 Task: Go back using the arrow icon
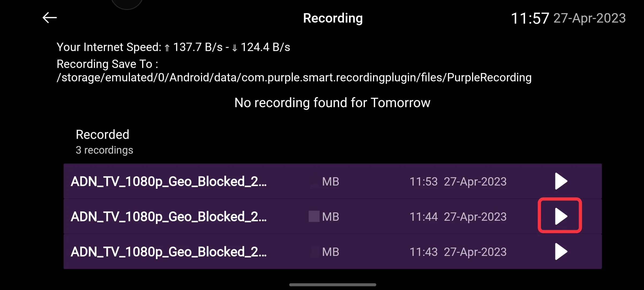(x=50, y=18)
